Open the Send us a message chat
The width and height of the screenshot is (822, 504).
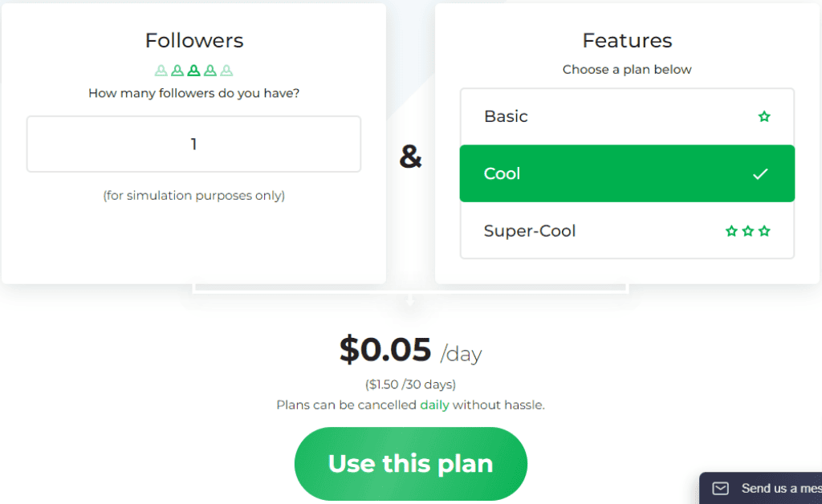click(761, 488)
